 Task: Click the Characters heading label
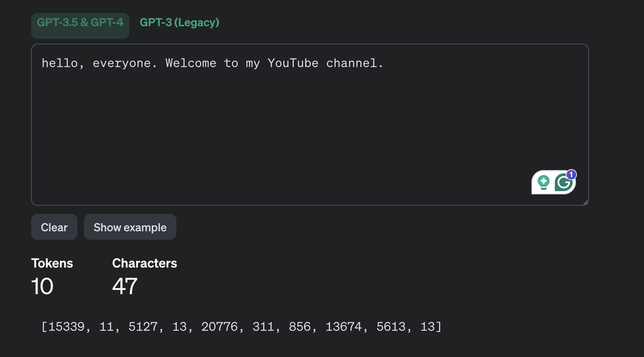144,263
